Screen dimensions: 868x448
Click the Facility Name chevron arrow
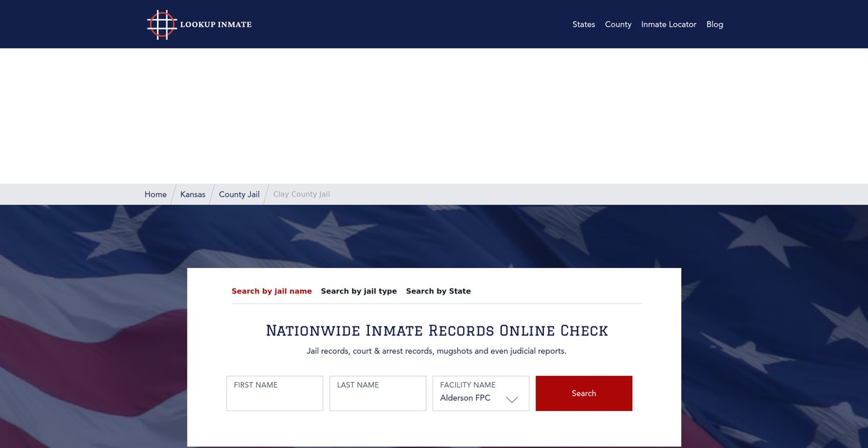tap(512, 400)
